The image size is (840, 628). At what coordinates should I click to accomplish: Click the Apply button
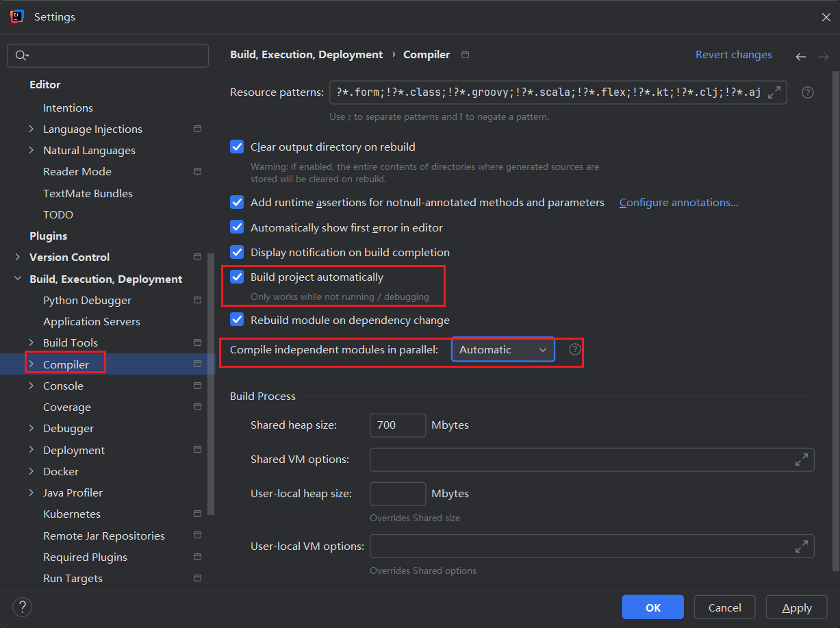(797, 607)
